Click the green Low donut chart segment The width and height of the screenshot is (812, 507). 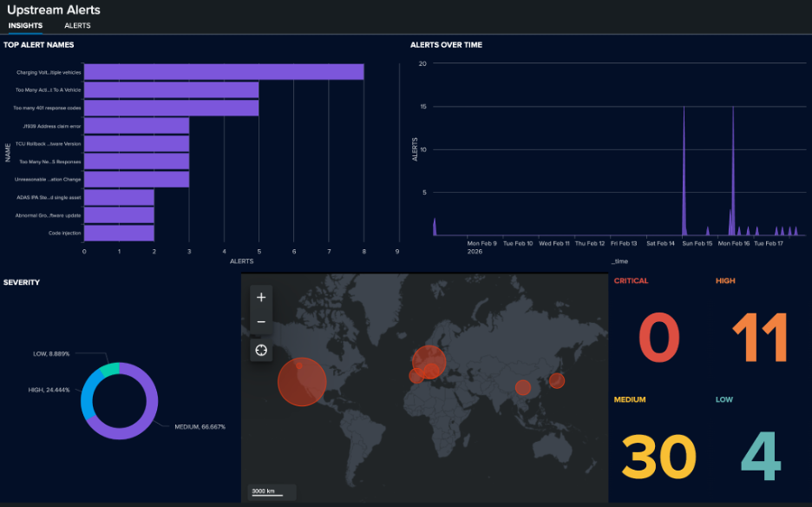click(108, 370)
